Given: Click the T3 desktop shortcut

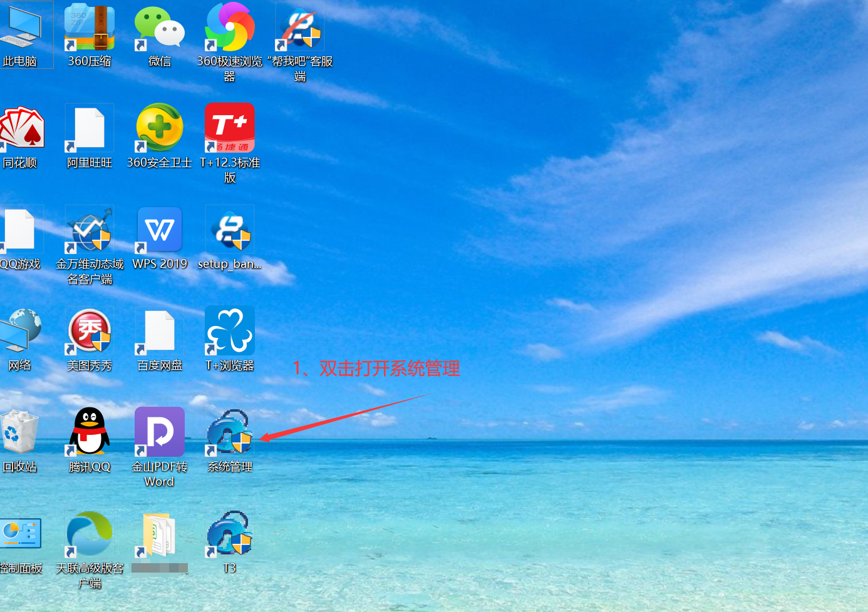Looking at the screenshot, I should (x=230, y=534).
